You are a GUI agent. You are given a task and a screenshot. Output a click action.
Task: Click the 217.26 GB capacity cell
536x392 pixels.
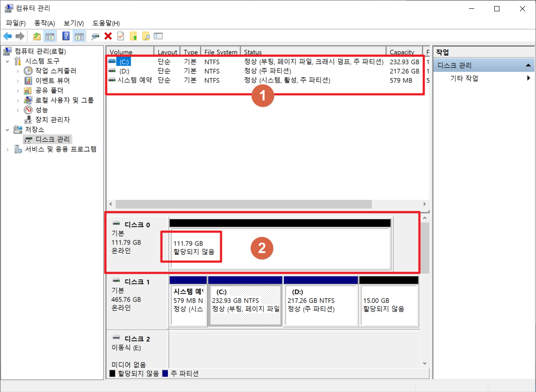coord(405,71)
